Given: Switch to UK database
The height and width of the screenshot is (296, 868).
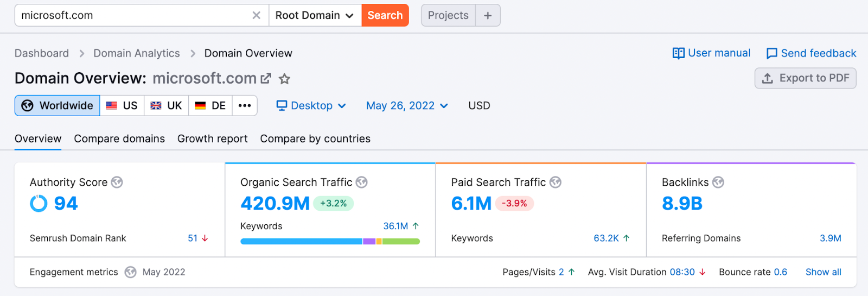Looking at the screenshot, I should 166,105.
